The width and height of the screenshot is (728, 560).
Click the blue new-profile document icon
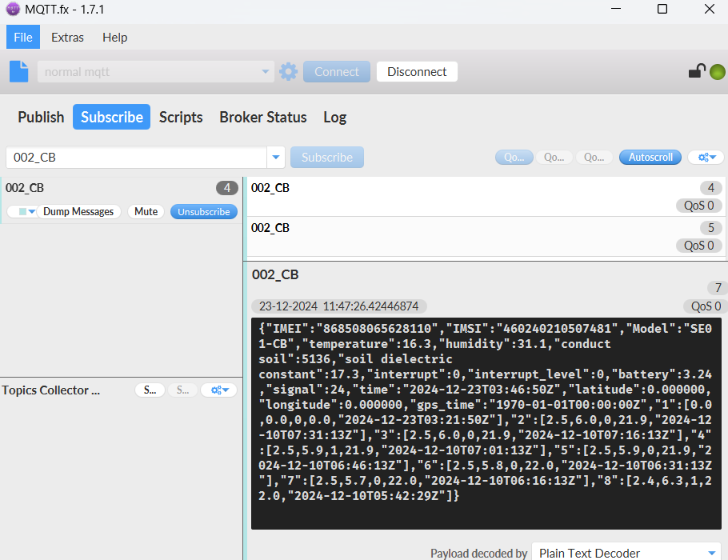[19, 71]
